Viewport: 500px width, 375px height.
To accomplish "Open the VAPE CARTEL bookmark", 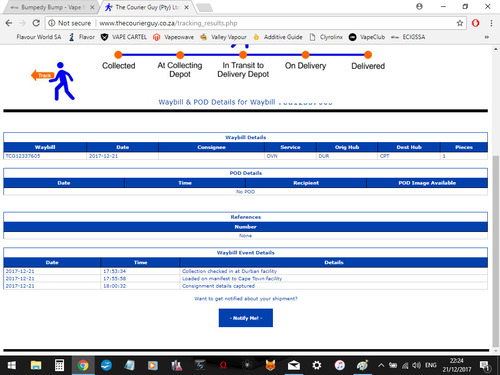I will tap(124, 37).
